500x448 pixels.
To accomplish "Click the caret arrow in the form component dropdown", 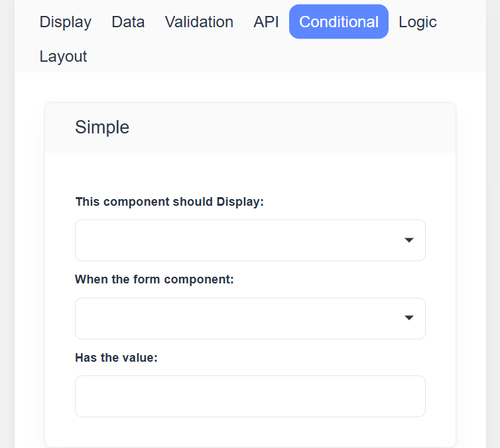I will [409, 319].
